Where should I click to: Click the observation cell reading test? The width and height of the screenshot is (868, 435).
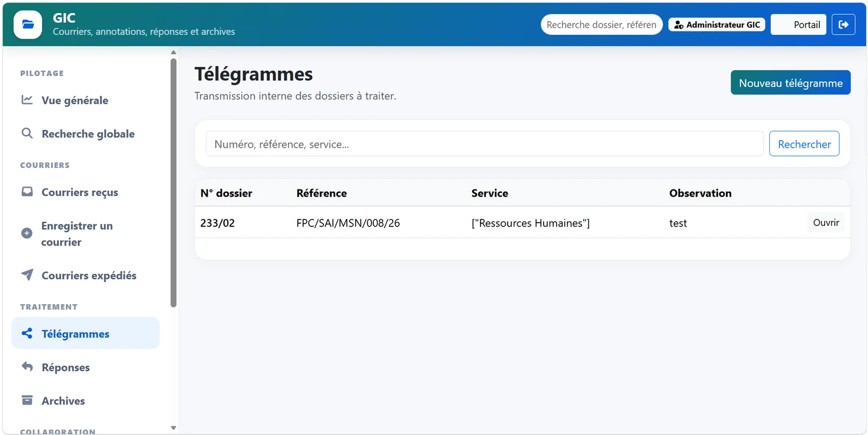pos(678,223)
